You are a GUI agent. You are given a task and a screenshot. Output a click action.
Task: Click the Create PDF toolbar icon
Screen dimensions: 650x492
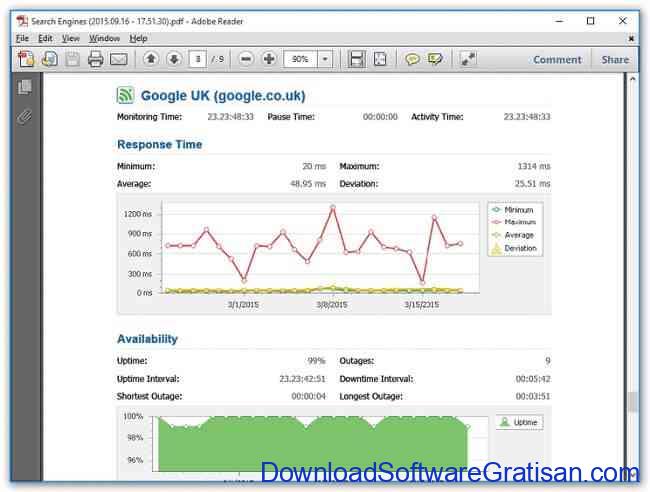(26, 59)
